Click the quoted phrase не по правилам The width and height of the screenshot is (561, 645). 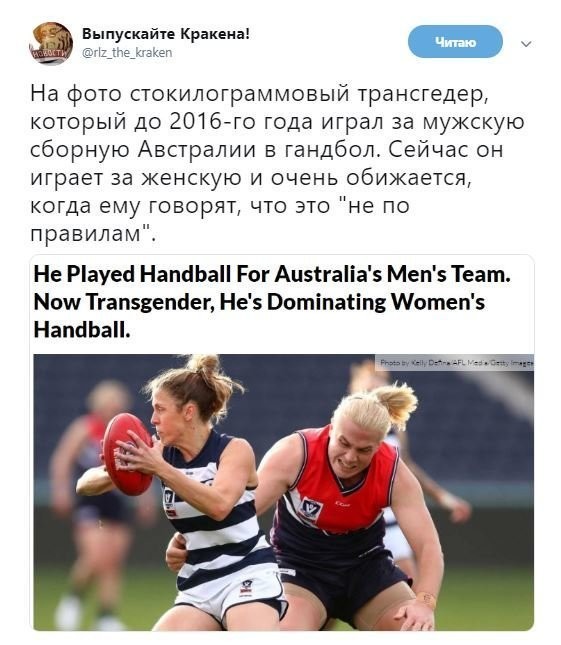point(219,219)
